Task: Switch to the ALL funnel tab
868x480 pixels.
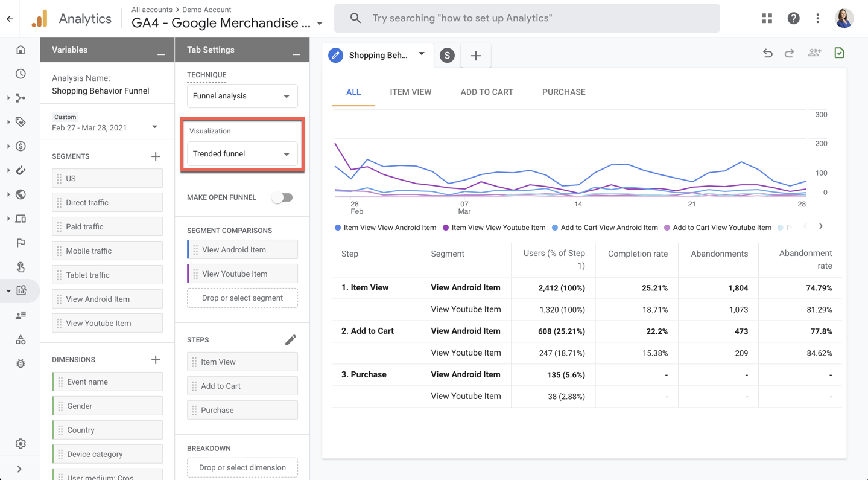Action: pyautogui.click(x=353, y=92)
